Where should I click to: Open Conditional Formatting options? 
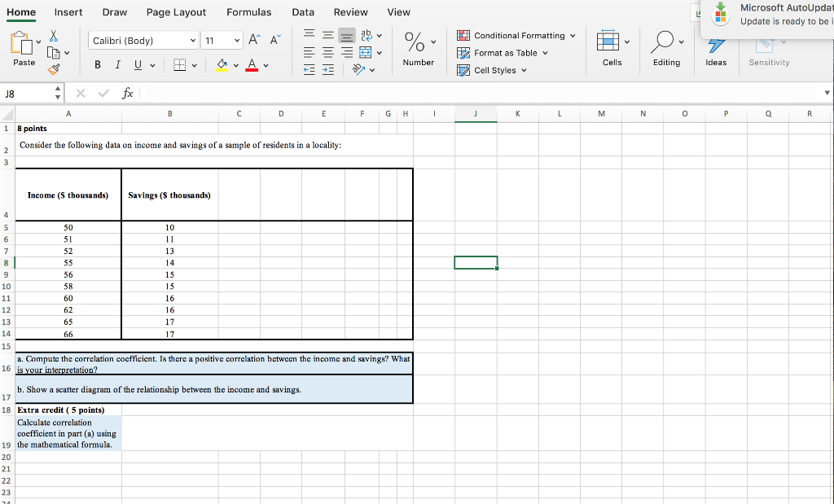(x=516, y=36)
